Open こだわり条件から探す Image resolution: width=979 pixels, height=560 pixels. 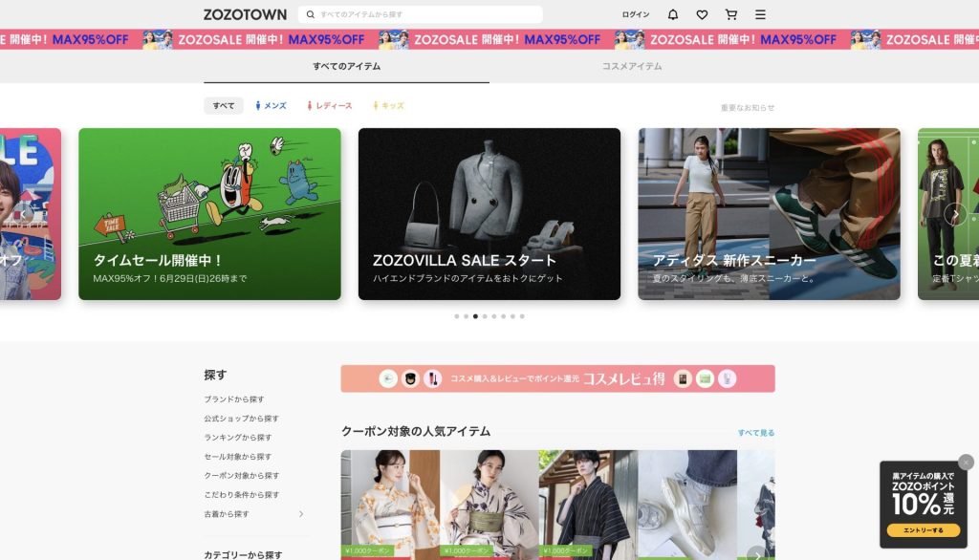242,494
